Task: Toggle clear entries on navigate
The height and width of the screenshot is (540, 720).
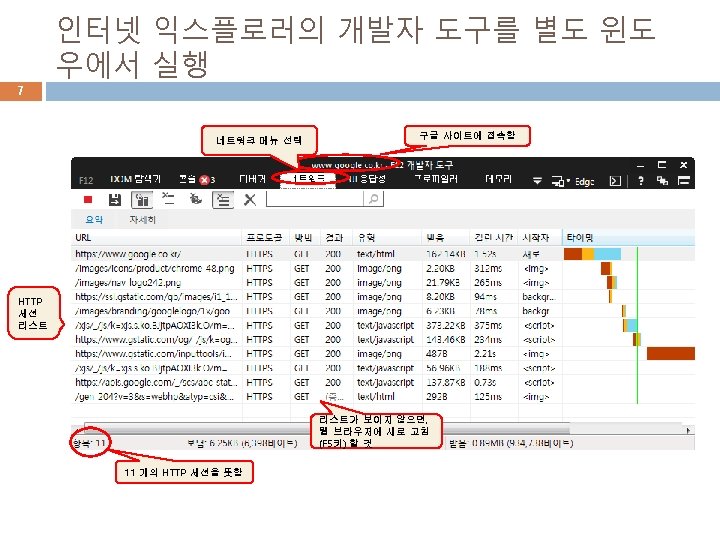Action: 223,200
